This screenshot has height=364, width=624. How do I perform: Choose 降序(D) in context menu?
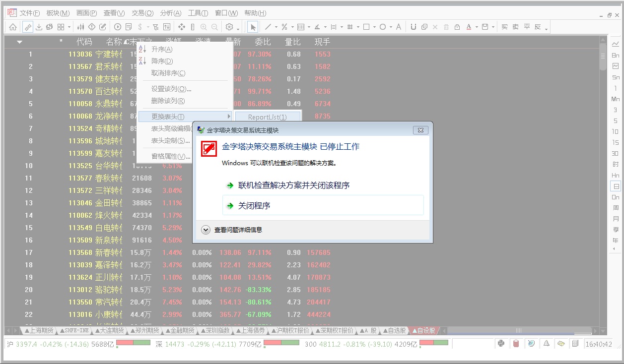pos(162,61)
